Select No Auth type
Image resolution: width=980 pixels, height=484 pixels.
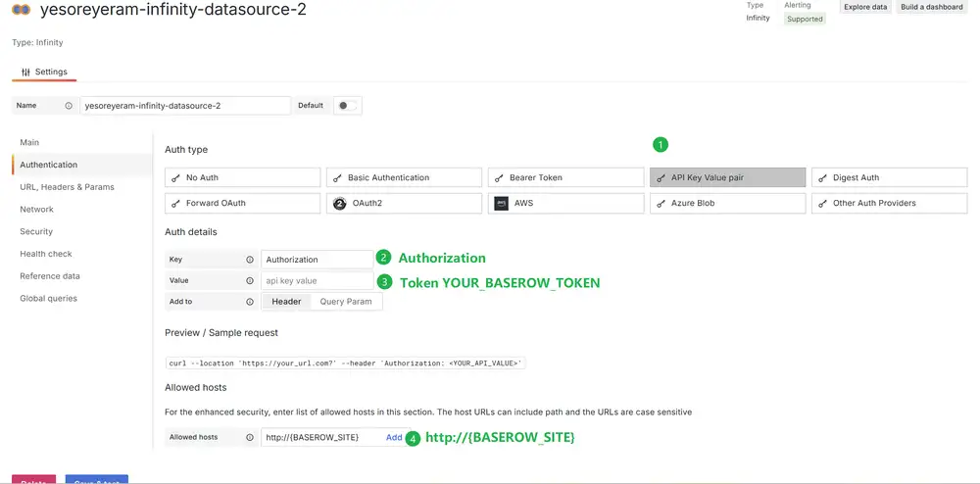click(x=242, y=177)
